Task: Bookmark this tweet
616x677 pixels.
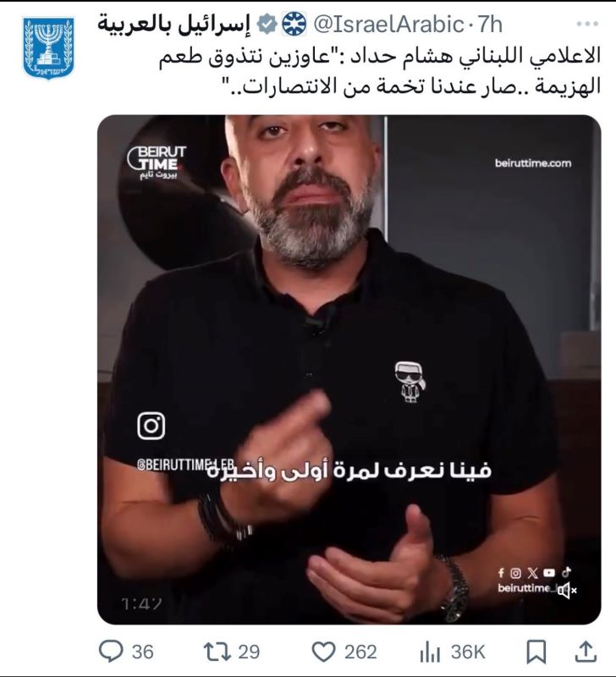Action: 536,652
